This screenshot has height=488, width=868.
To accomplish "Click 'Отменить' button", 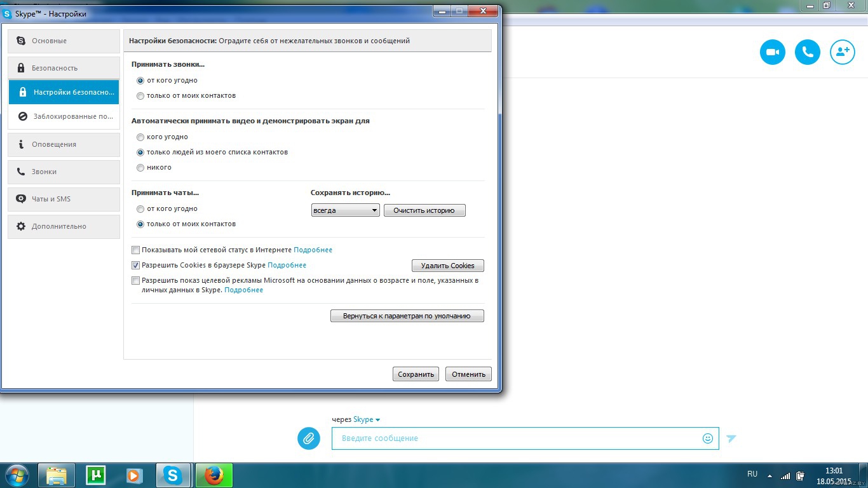I will pyautogui.click(x=468, y=374).
